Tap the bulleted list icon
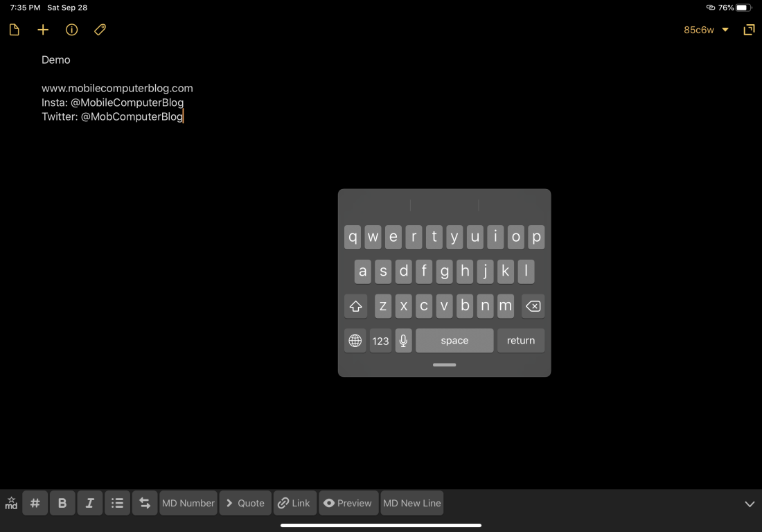 coord(117,503)
